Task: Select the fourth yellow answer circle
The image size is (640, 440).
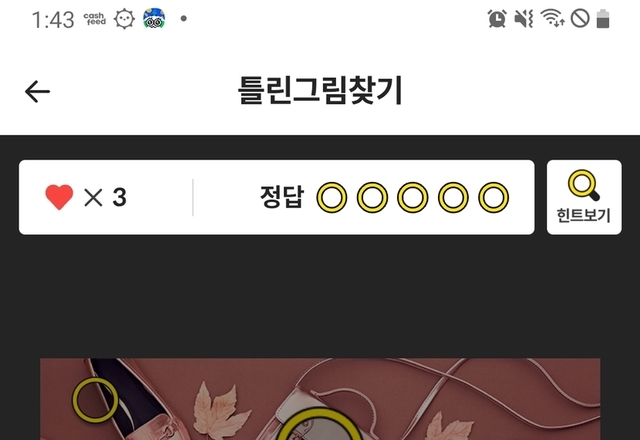Action: pos(453,198)
